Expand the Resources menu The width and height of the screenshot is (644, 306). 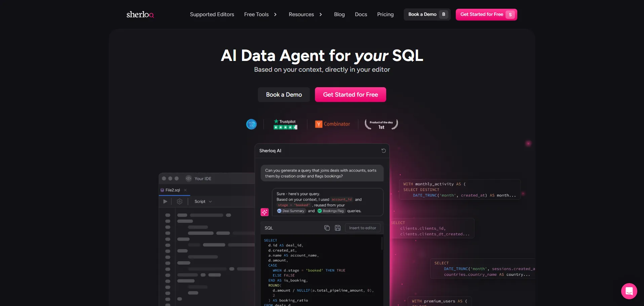pyautogui.click(x=305, y=14)
